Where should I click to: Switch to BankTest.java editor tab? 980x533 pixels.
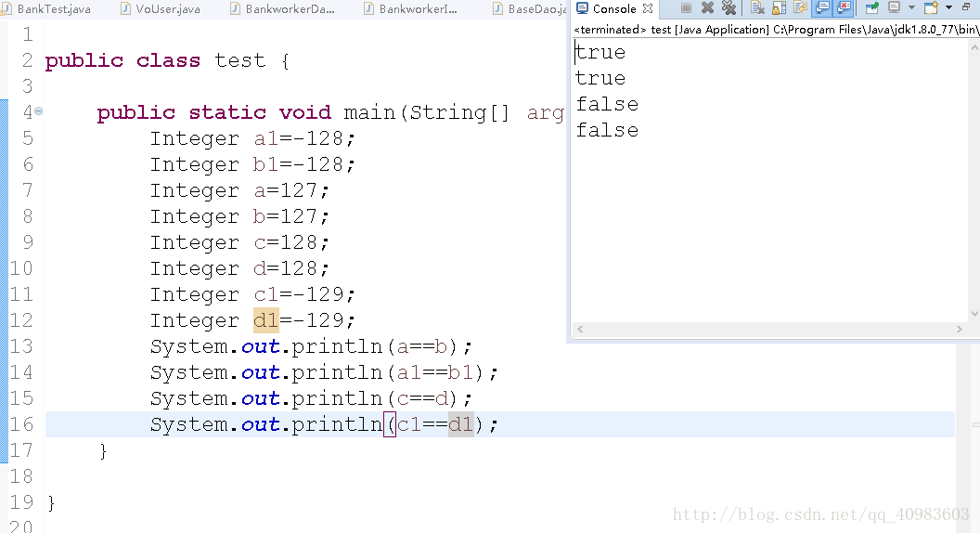[48, 8]
